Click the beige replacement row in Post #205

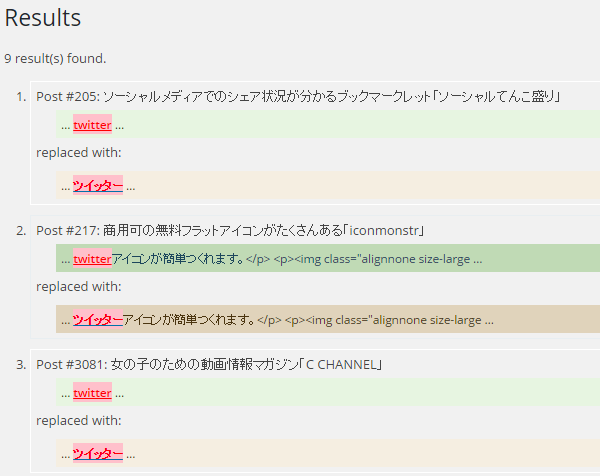(350, 186)
